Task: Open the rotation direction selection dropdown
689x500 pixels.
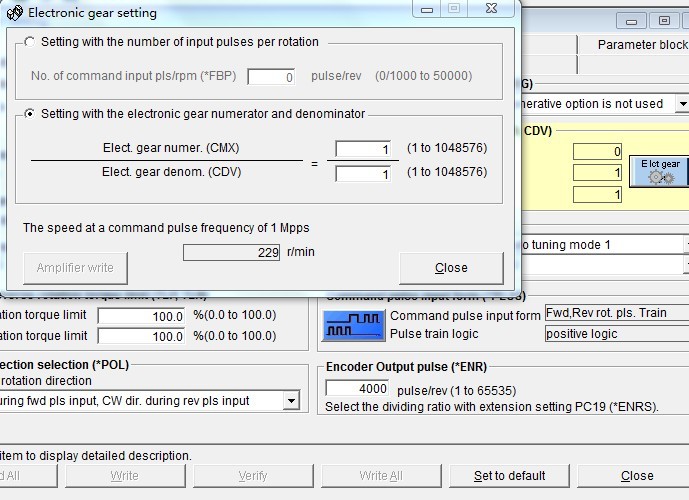Action: click(291, 401)
